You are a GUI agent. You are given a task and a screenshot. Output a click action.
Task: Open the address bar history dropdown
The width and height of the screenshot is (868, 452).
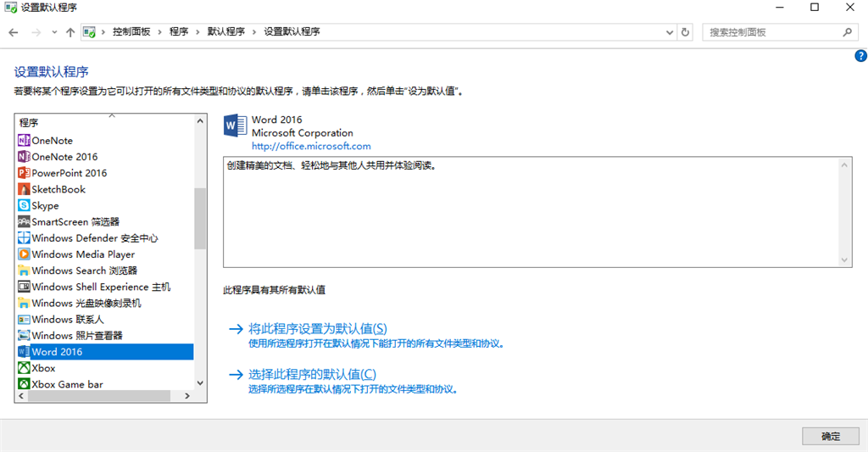(670, 32)
